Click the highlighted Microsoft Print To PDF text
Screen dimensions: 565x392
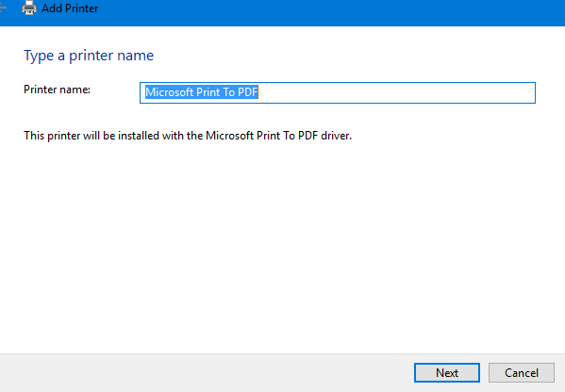coord(202,92)
